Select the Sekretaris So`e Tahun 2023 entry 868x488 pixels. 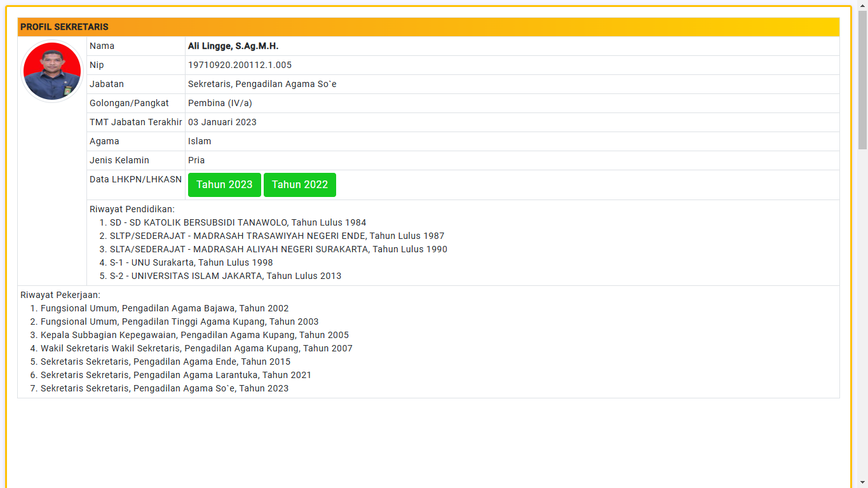(x=165, y=388)
